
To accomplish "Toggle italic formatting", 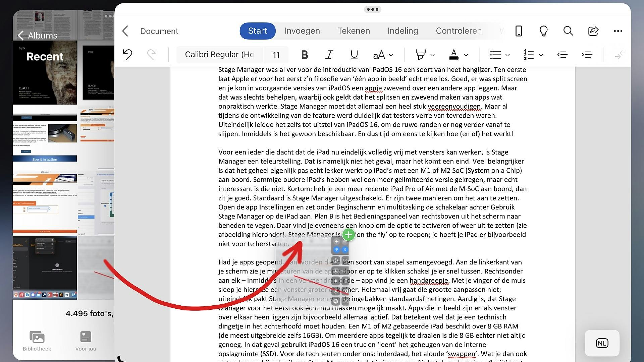I will 329,55.
